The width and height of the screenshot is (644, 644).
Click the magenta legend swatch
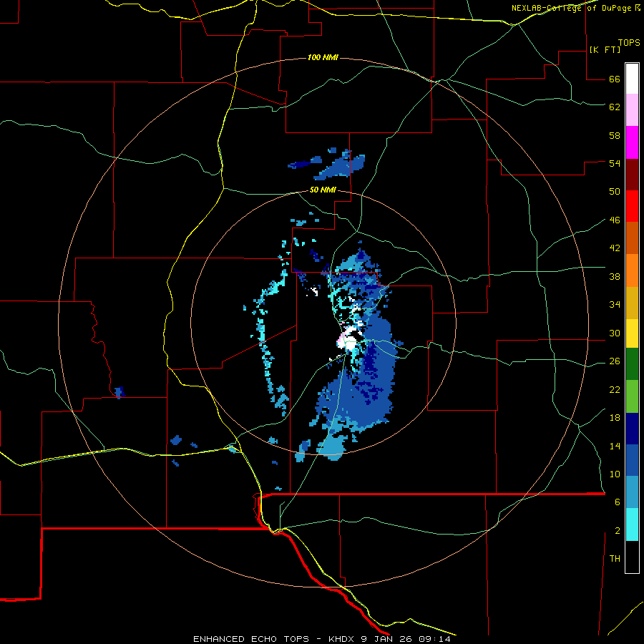[x=632, y=142]
